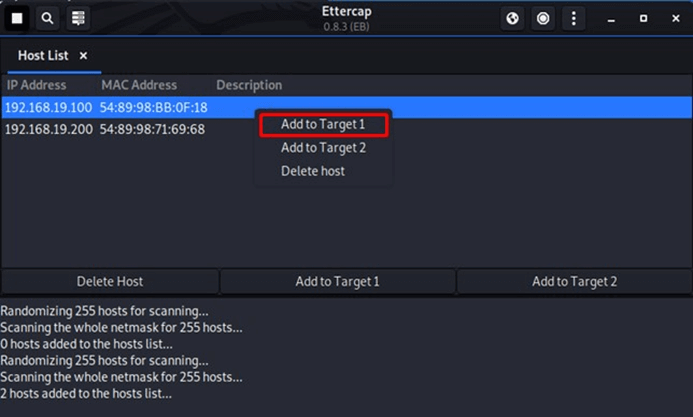Open the three-dot Ettercap menu
Viewport: 693px width, 417px height.
(x=574, y=18)
